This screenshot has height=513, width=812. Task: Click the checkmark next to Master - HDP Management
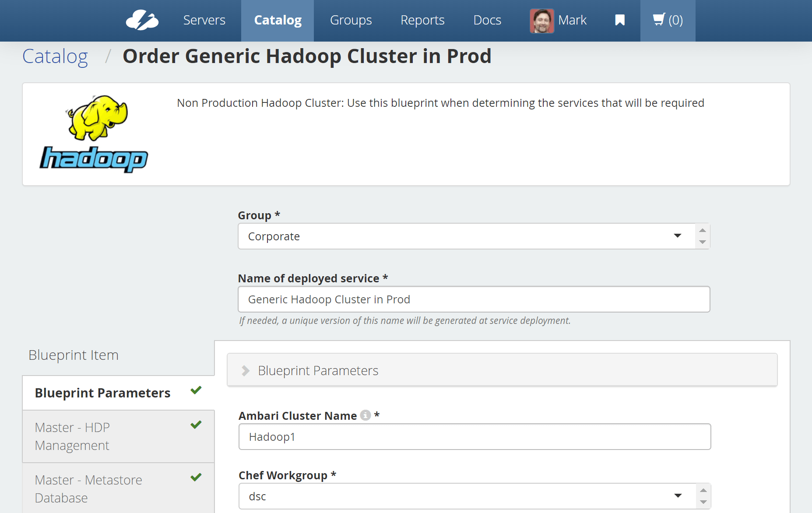(x=196, y=425)
